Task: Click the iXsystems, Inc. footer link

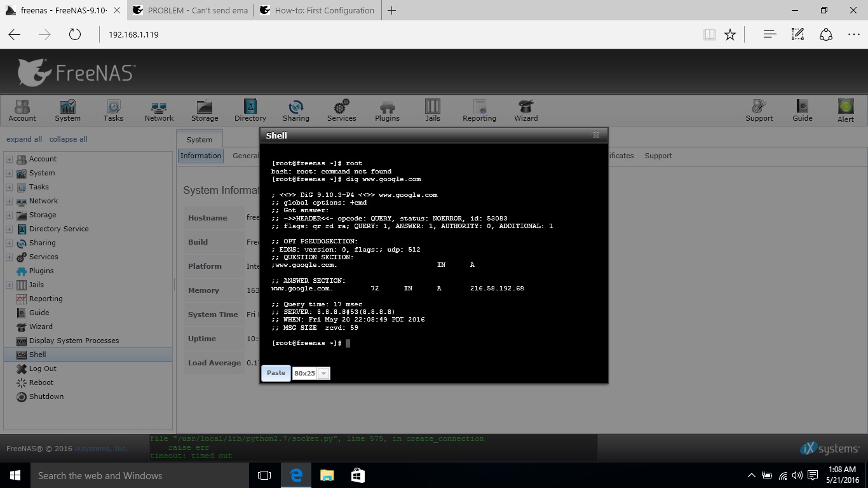Action: click(101, 449)
